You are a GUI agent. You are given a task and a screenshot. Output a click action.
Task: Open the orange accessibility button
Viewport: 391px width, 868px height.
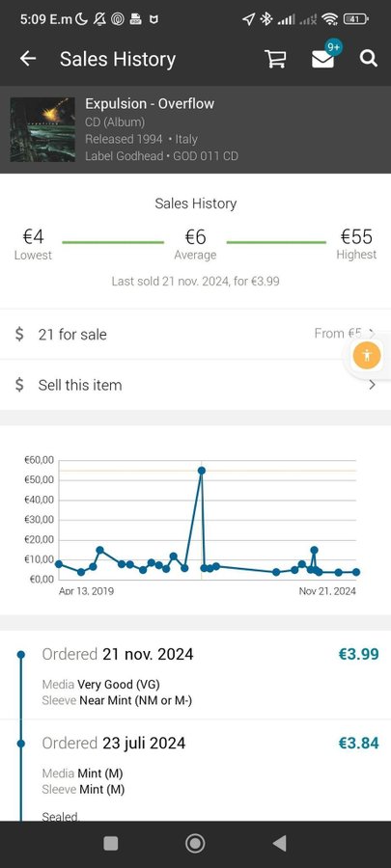pos(367,355)
